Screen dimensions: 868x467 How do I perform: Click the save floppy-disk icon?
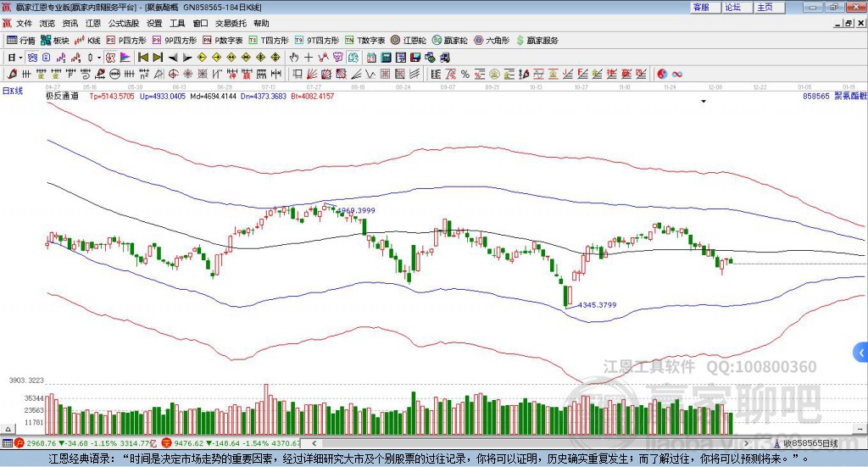[415, 58]
